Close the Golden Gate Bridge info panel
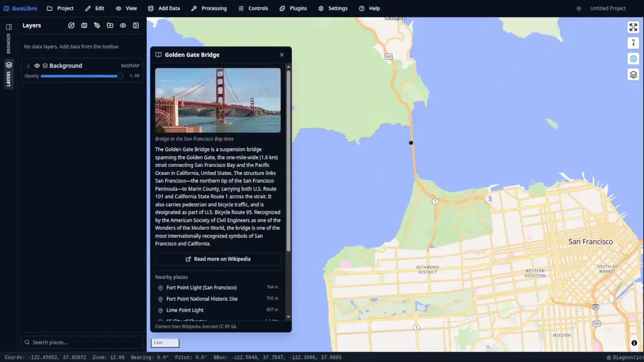 tap(282, 55)
